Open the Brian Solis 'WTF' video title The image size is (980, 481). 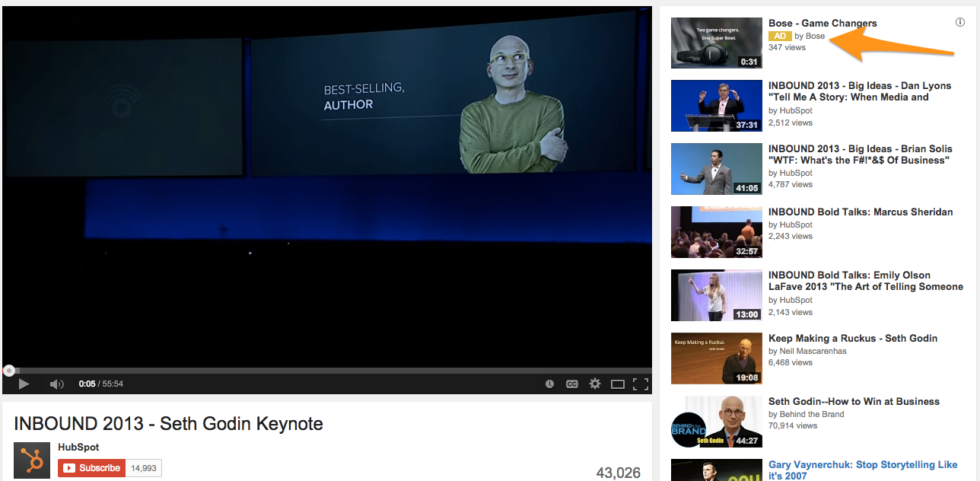click(x=861, y=154)
